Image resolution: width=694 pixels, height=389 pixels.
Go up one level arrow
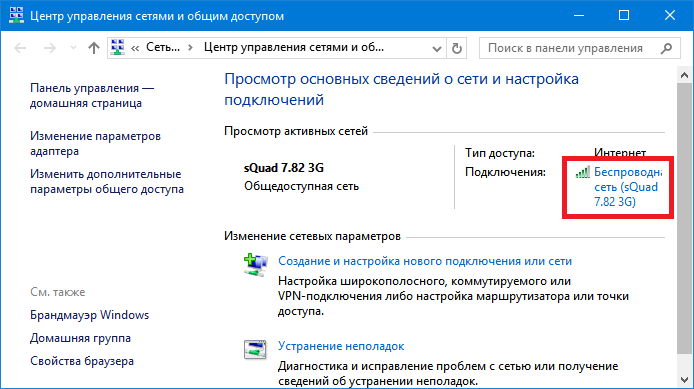[93, 48]
